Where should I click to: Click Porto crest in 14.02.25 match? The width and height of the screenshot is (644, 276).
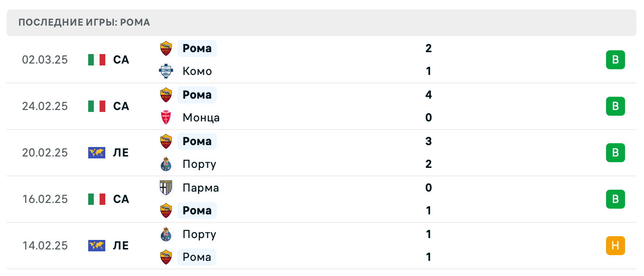point(166,234)
